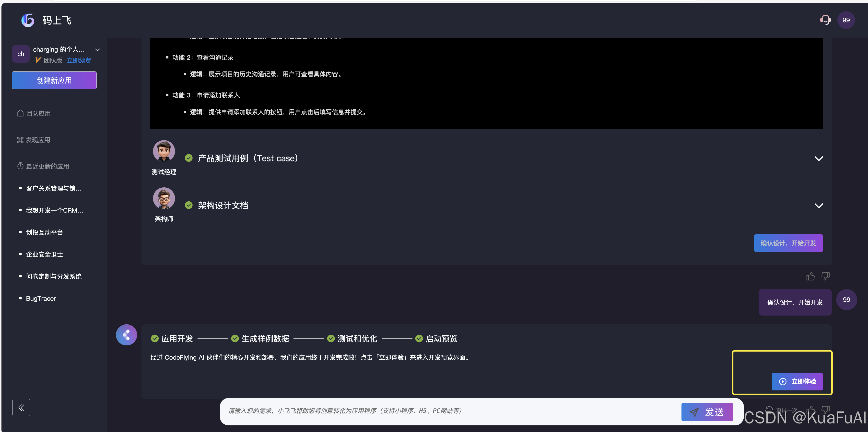Open charging workspace dropdown
Screen dimensions: 868x432
click(97, 50)
